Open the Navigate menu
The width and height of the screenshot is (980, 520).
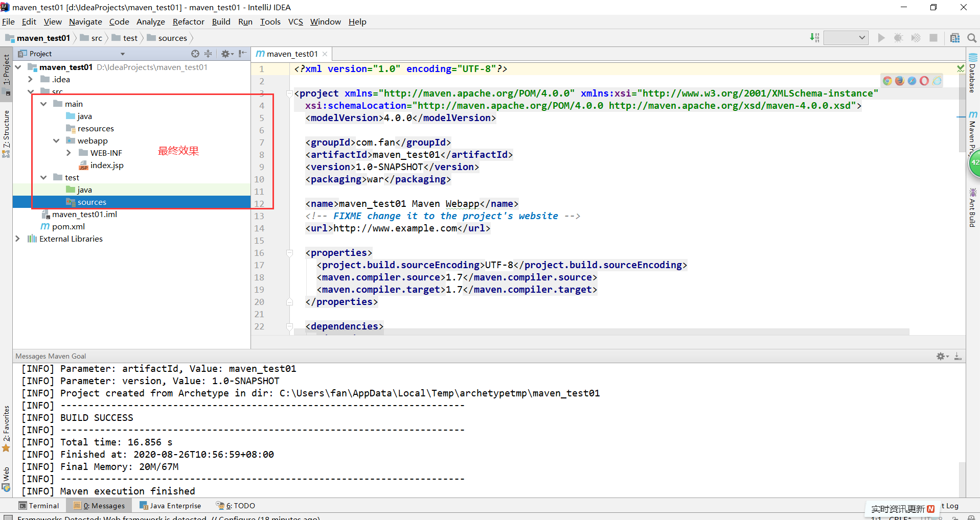[85, 21]
